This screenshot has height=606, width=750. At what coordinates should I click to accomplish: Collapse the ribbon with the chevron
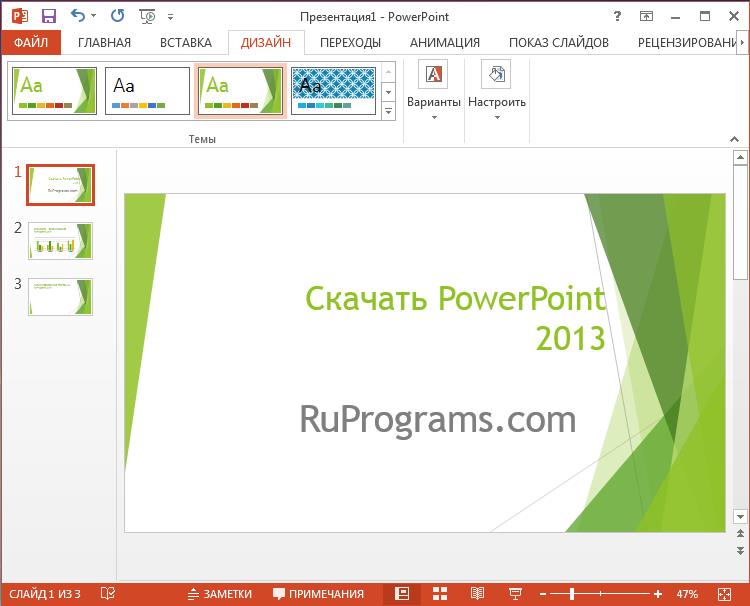point(734,139)
